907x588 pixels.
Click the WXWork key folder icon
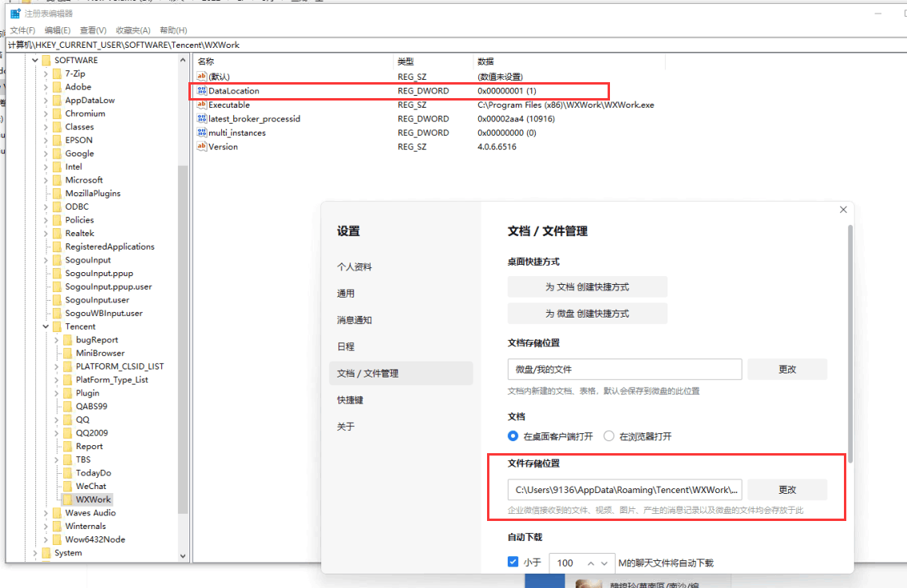click(x=68, y=499)
